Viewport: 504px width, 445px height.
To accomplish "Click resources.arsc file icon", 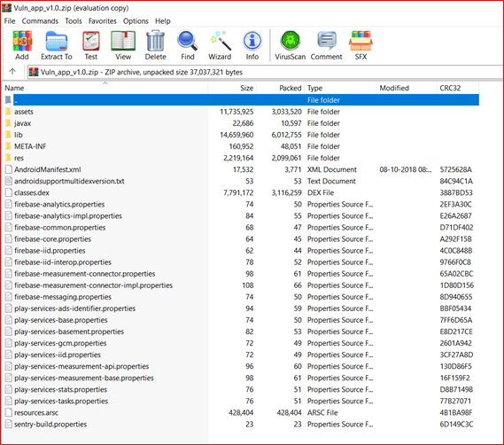I will click(8, 412).
